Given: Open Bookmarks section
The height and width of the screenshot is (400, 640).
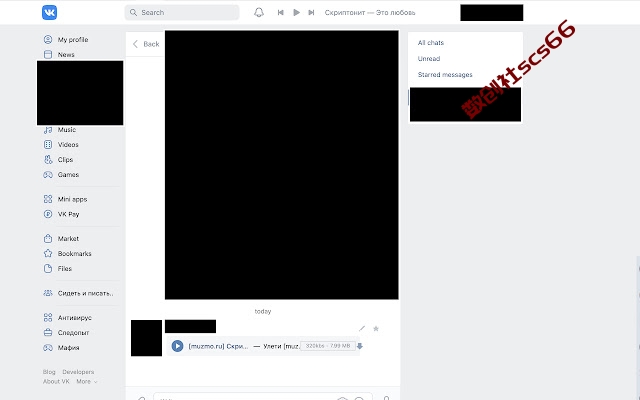Looking at the screenshot, I should click(74, 253).
